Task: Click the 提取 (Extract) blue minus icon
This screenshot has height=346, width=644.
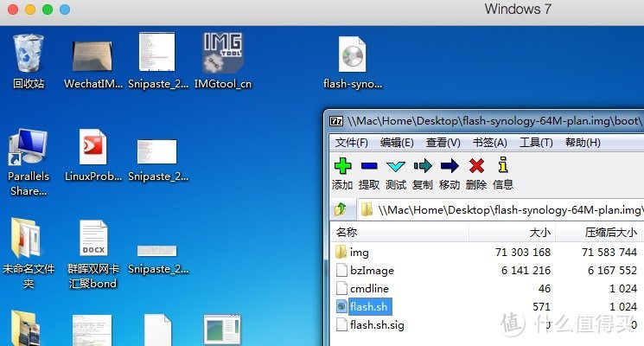Action: click(x=369, y=166)
